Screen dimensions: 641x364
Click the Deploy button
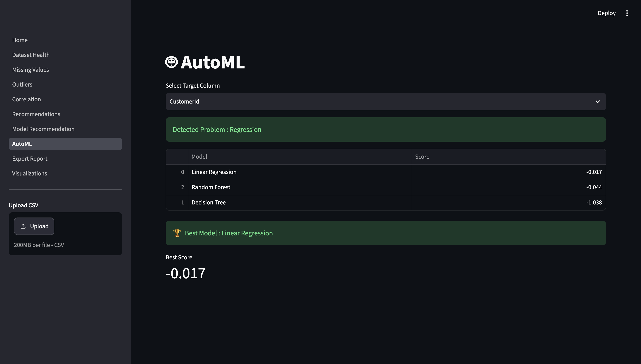[607, 13]
